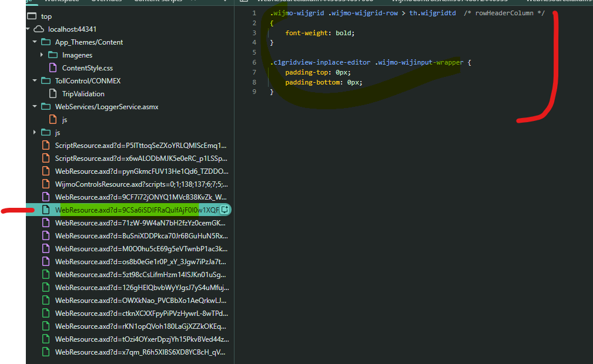Collapse the WebServices/LoggerService.asmx folder

[35, 107]
